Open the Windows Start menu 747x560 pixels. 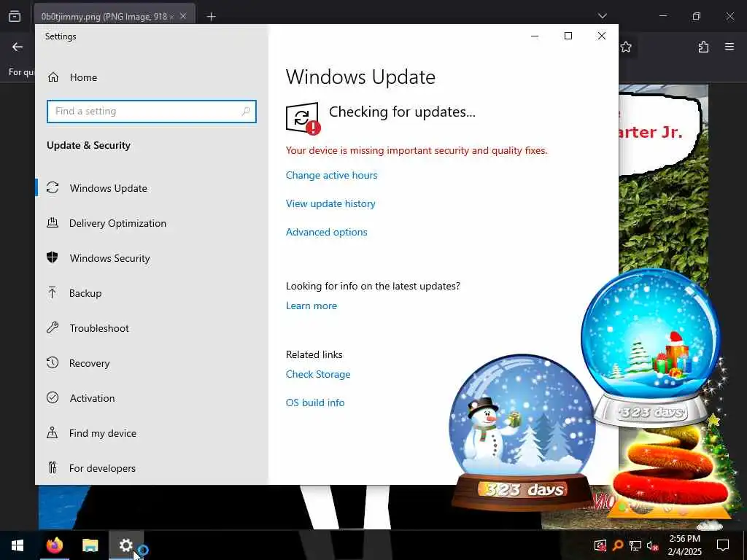coord(18,545)
